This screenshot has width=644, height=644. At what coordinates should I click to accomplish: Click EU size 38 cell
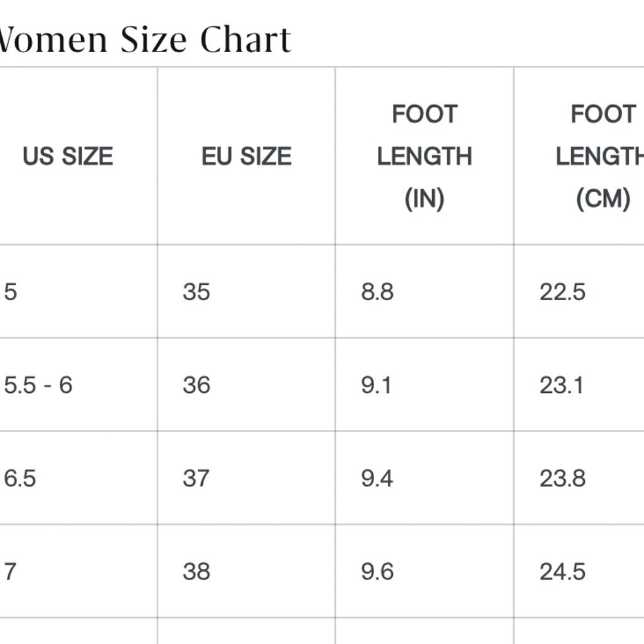(247, 571)
